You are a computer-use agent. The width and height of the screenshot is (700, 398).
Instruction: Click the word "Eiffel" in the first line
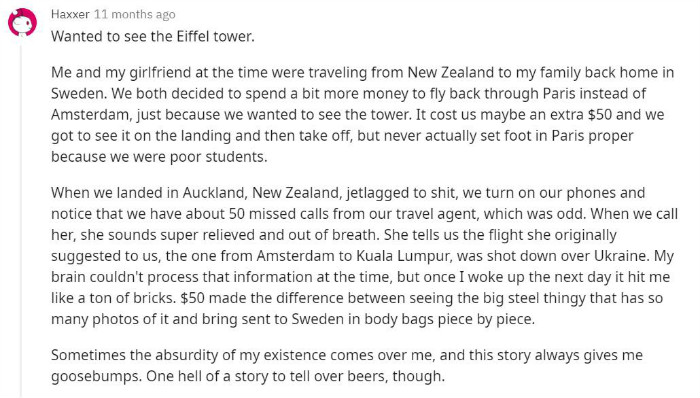click(x=193, y=36)
